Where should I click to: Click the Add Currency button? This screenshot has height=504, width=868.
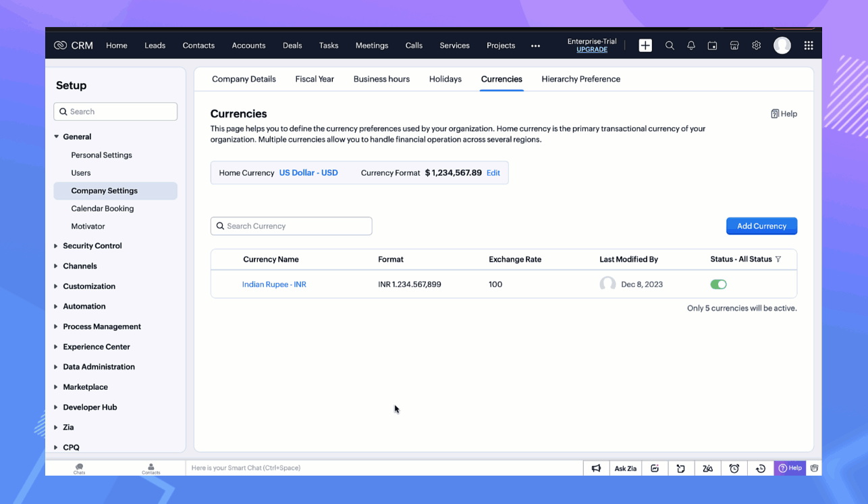pos(761,226)
